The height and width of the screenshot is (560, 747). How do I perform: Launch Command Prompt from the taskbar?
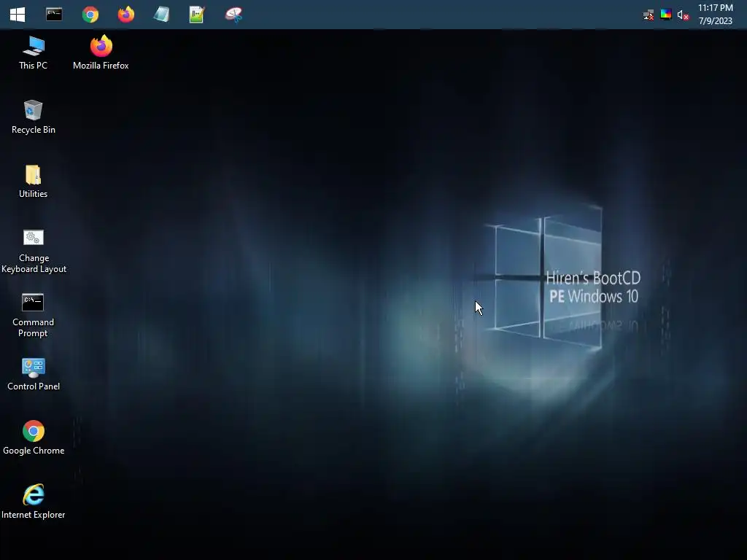pyautogui.click(x=54, y=15)
